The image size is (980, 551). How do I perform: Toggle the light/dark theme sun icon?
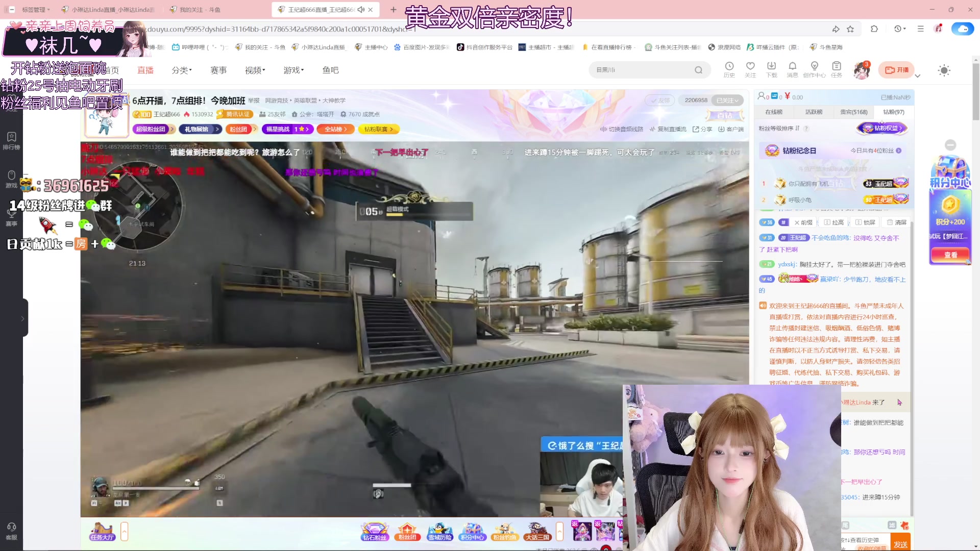coord(944,70)
